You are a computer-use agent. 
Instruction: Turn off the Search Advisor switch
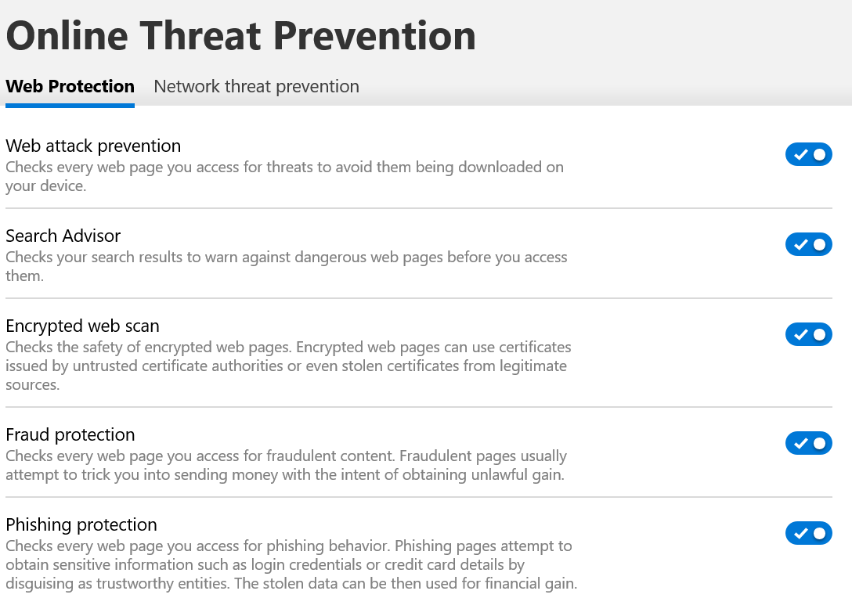coord(808,244)
